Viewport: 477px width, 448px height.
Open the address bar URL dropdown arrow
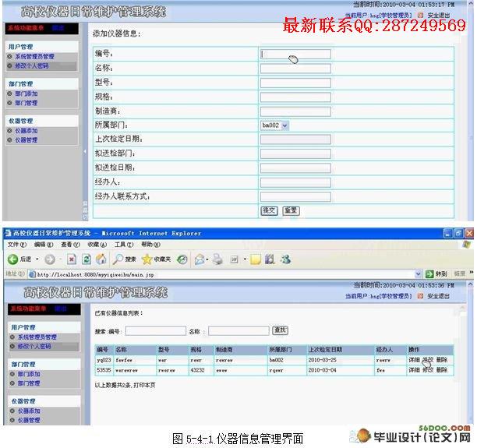pyautogui.click(x=419, y=274)
